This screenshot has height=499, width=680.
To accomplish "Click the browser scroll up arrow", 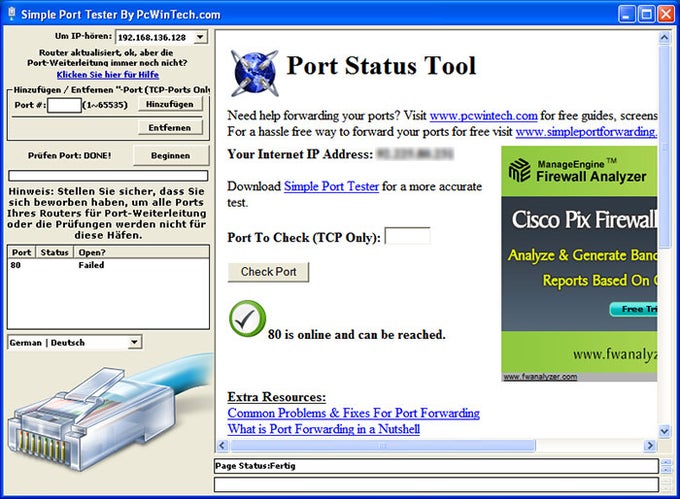I will click(664, 38).
